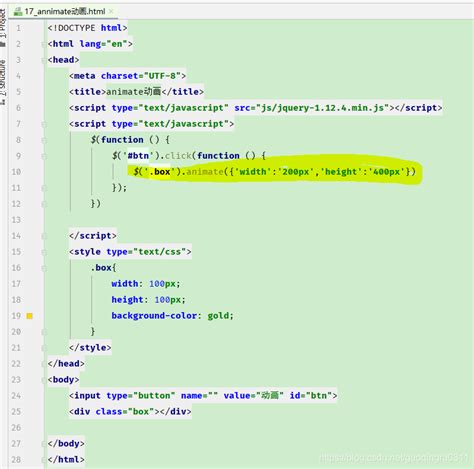The image size is (474, 469).
Task: Click the lang="en" attribute
Action: pyautogui.click(x=103, y=44)
